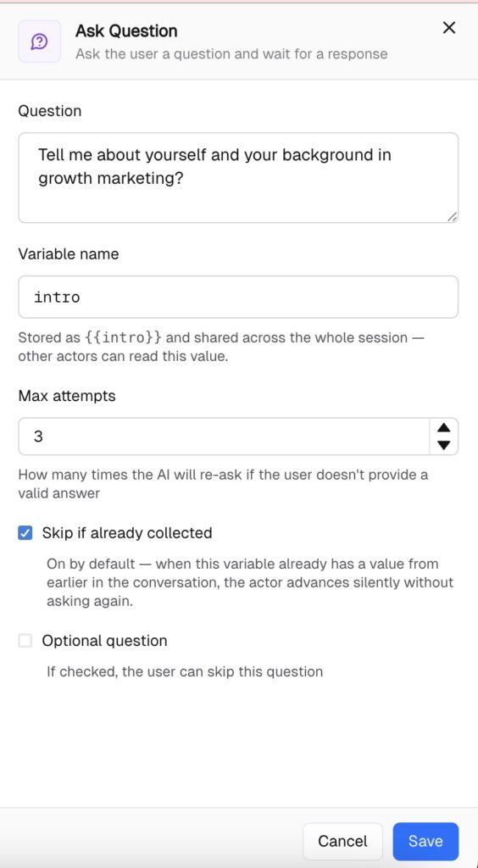Click the 'Optional question' label text

(x=104, y=641)
